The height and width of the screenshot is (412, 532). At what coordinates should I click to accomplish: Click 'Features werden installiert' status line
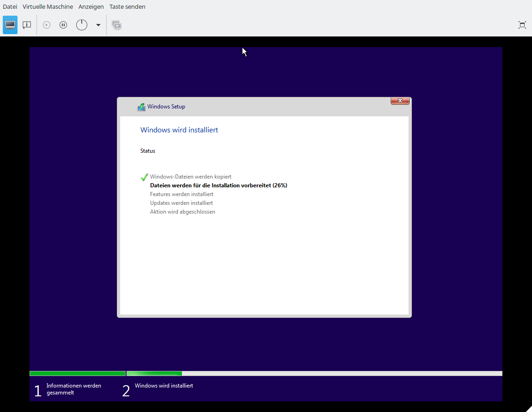(x=181, y=194)
